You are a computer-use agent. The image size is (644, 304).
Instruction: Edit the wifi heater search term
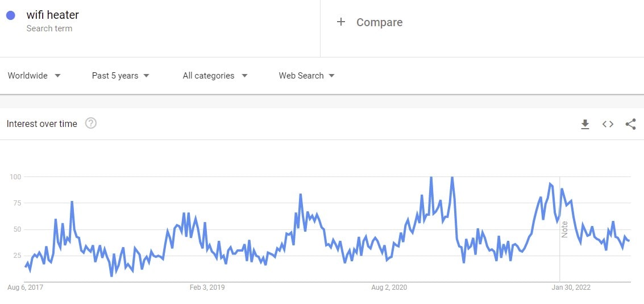pos(53,15)
